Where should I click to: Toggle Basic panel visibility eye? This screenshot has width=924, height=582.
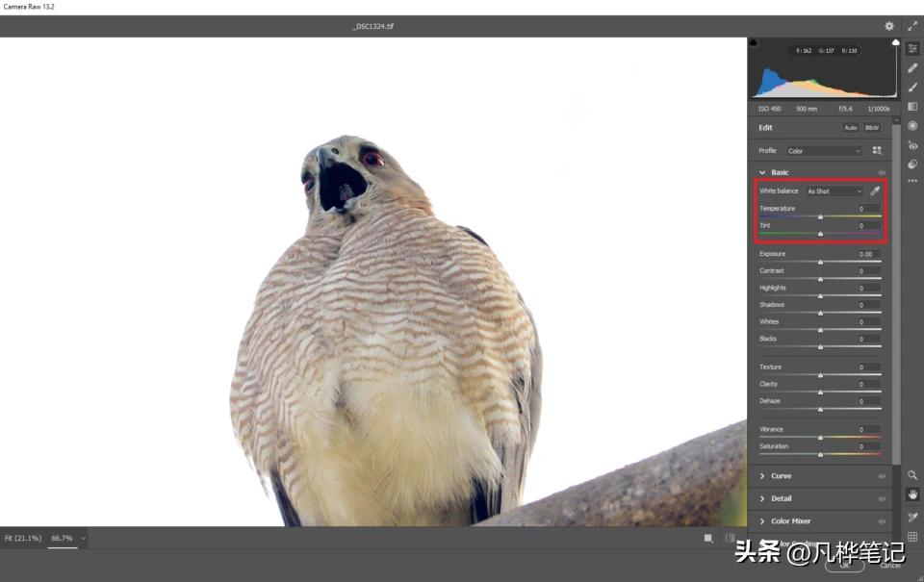pyautogui.click(x=883, y=172)
